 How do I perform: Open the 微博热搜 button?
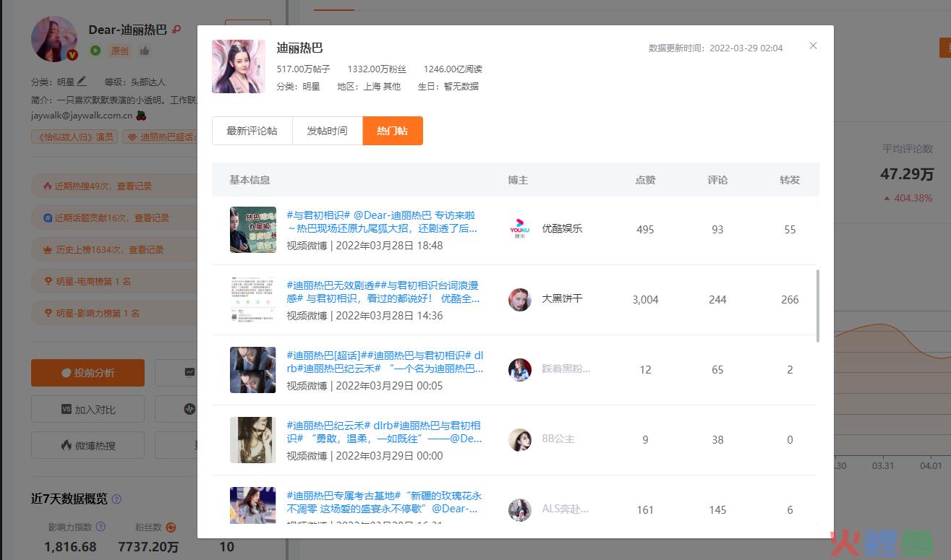pyautogui.click(x=88, y=445)
